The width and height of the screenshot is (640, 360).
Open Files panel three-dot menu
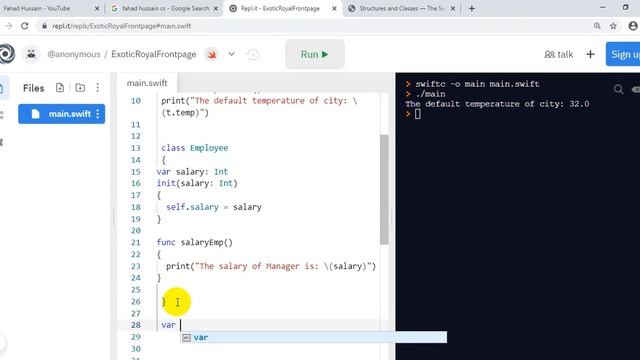[x=98, y=88]
